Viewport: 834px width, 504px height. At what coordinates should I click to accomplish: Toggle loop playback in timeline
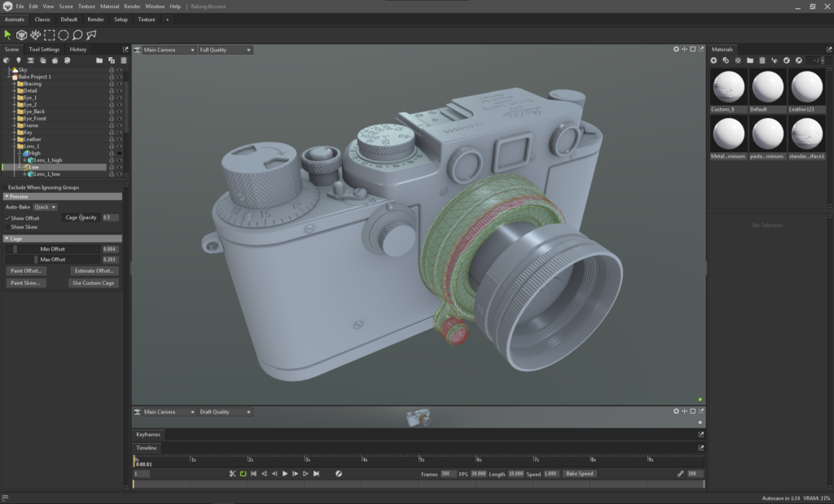click(x=243, y=473)
